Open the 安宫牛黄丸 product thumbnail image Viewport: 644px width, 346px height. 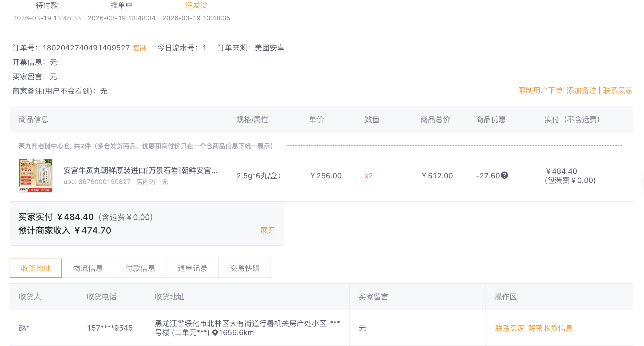(x=36, y=176)
